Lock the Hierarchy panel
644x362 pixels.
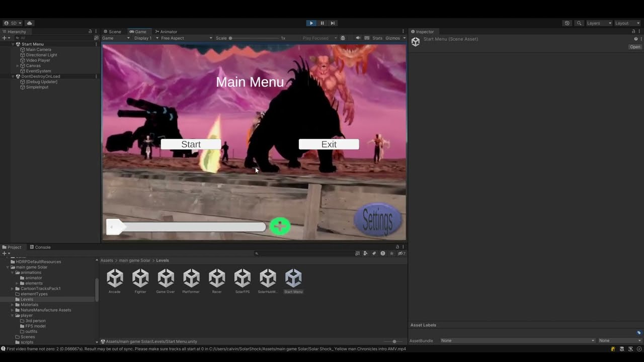tap(90, 32)
